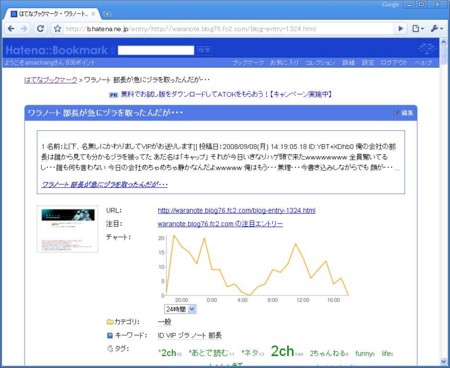450x368 pixels.
Task: Click the scrollbar down arrow
Action: click(x=443, y=361)
